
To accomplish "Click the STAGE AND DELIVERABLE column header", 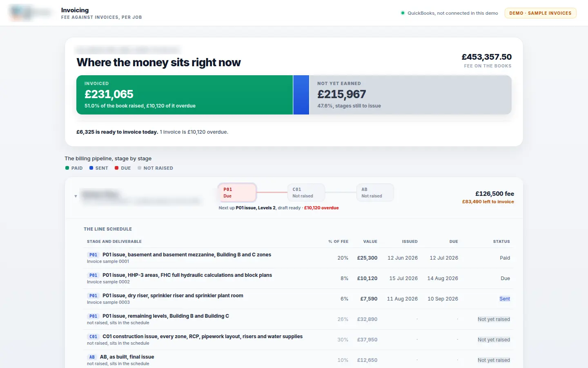I will pyautogui.click(x=114, y=242).
